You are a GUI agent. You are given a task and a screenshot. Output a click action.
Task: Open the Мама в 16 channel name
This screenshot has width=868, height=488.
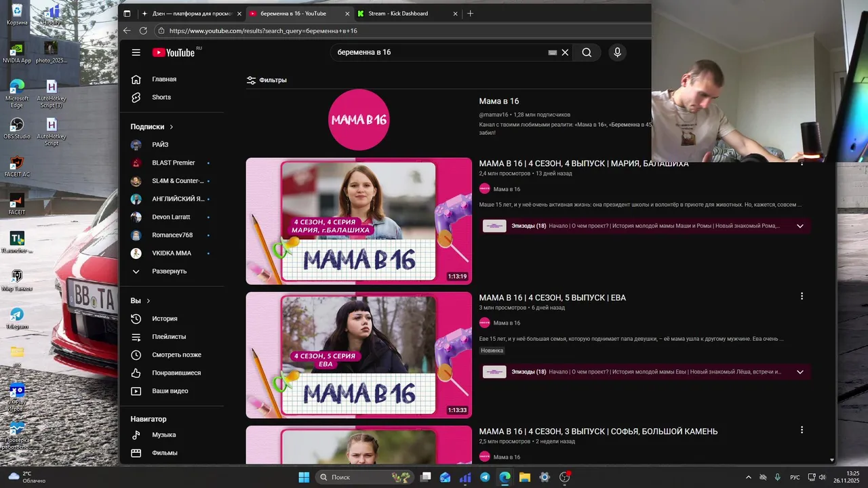(499, 101)
